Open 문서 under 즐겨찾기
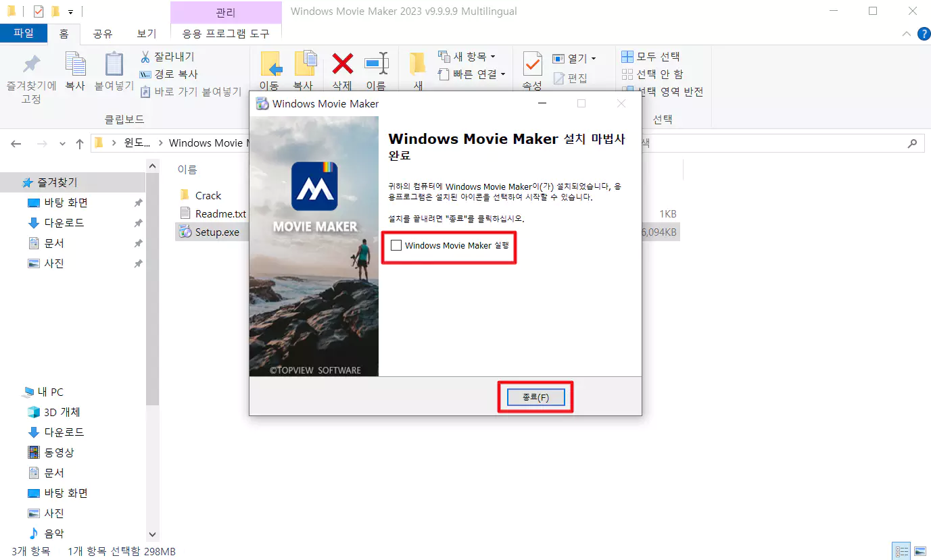931x560 pixels. (54, 243)
